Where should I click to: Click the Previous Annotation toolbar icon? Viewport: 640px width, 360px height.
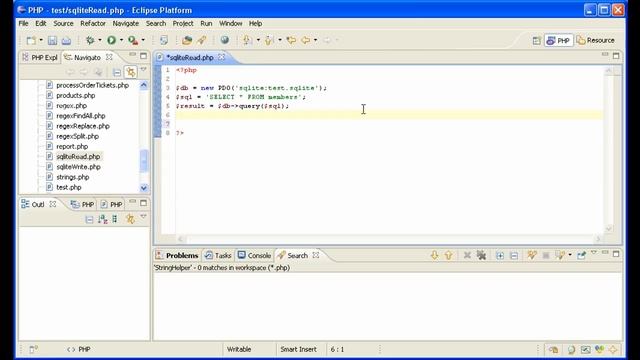coord(269,40)
